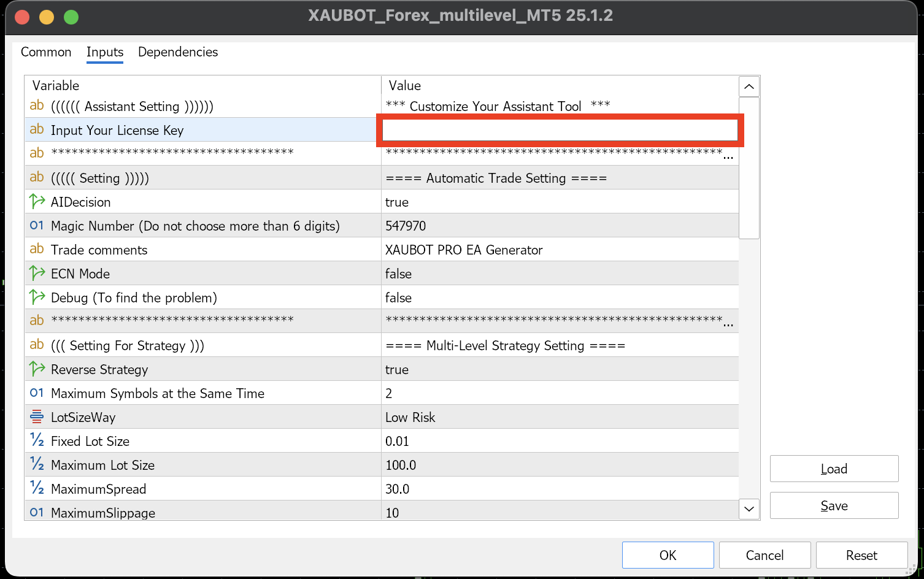Click the string icon beside Trade comments
The image size is (924, 579).
37,249
